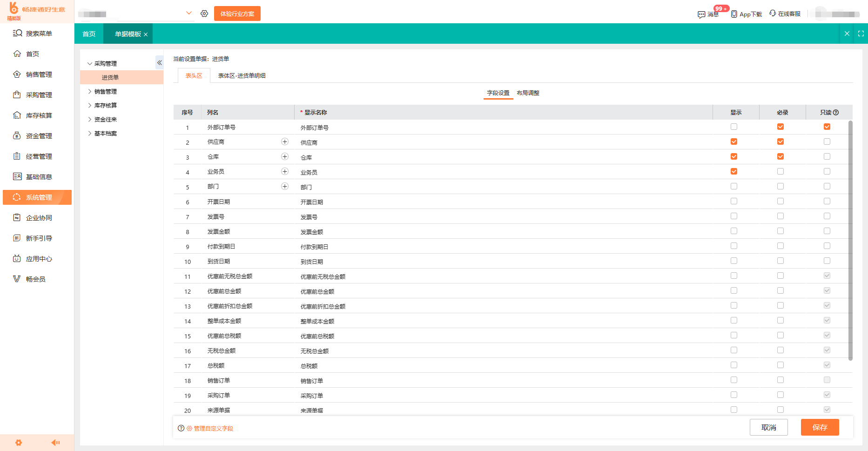Switch to the 单据模板 tab

[x=128, y=34]
